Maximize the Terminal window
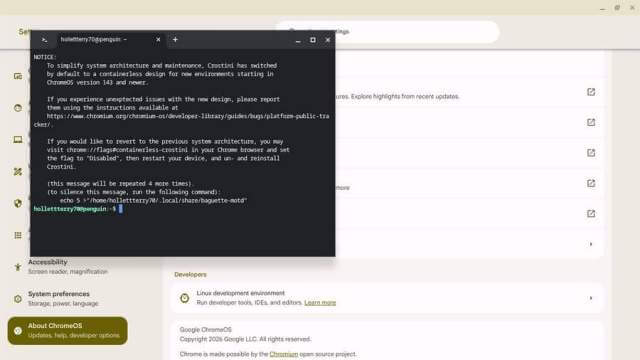The width and height of the screenshot is (640, 360). pos(313,40)
